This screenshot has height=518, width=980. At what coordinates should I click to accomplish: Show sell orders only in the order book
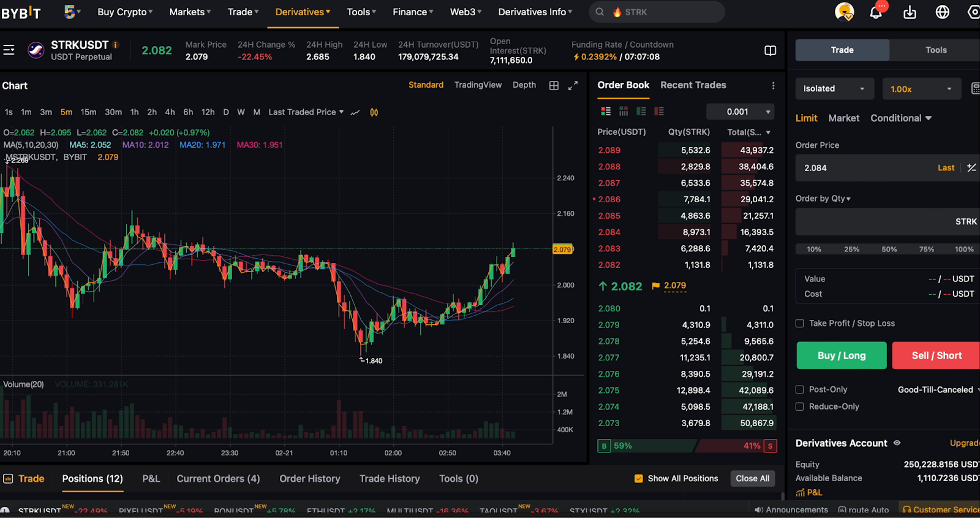659,111
